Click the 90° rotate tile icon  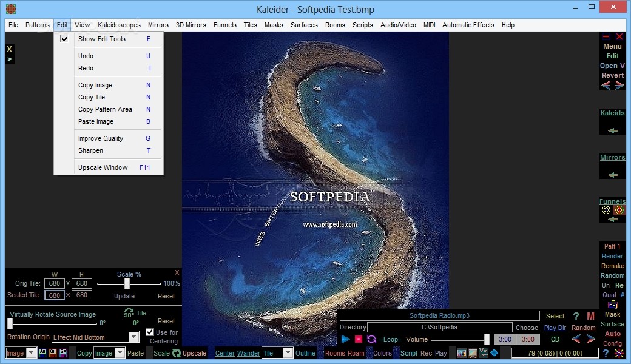tap(129, 313)
